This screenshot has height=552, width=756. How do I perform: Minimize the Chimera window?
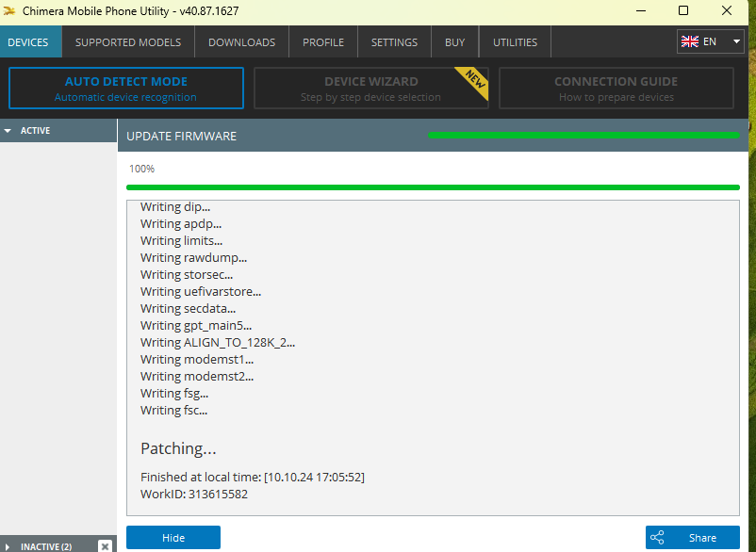pyautogui.click(x=641, y=10)
